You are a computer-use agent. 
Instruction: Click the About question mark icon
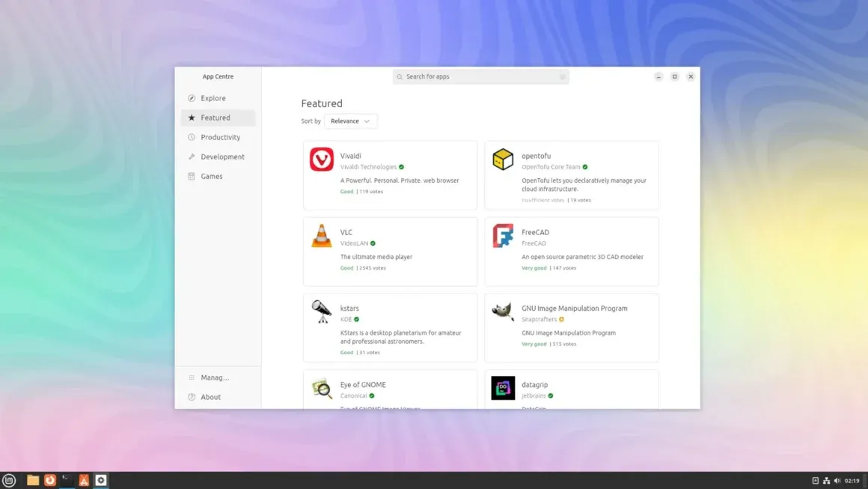tap(192, 397)
